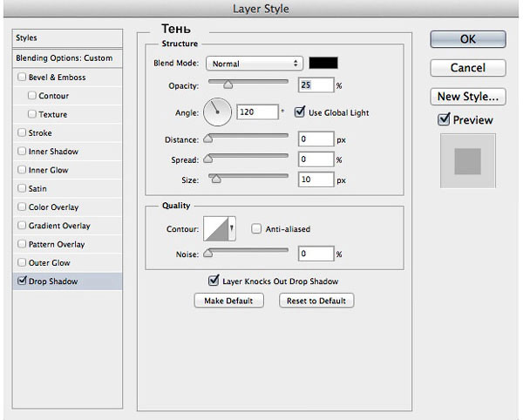Focus the Noise percent input field
This screenshot has width=523, height=420.
coord(316,254)
